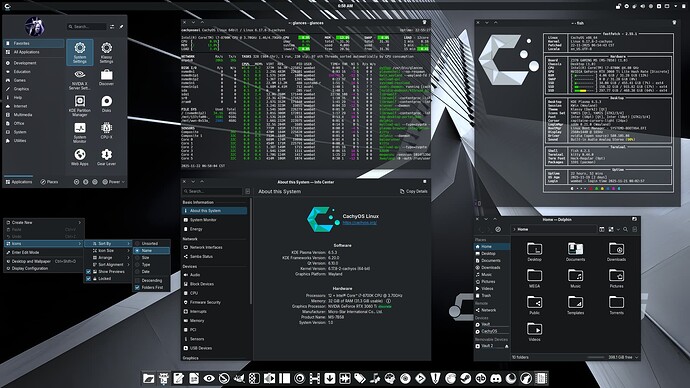Go to Downloads in Dolphin Places
This screenshot has width=690, height=388.
(x=492, y=267)
